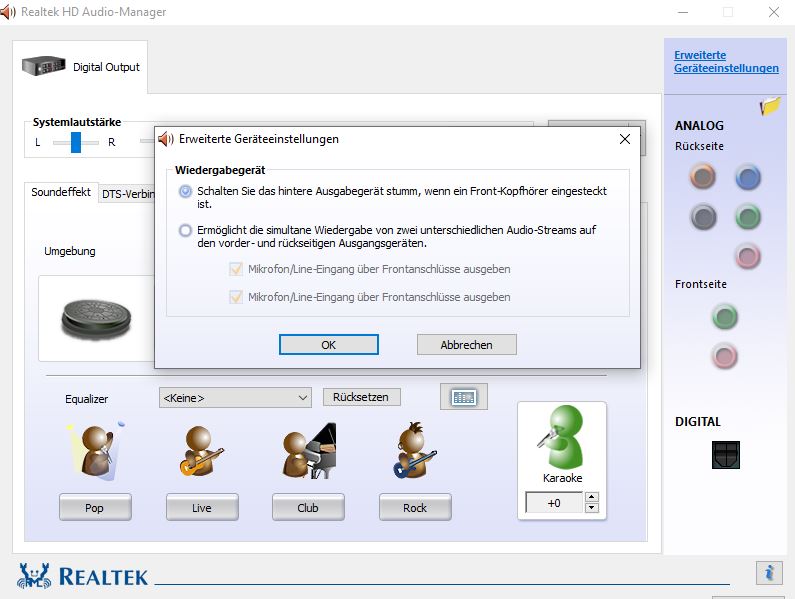795x599 pixels.
Task: Click the green Karaoke singer icon
Action: [x=562, y=437]
